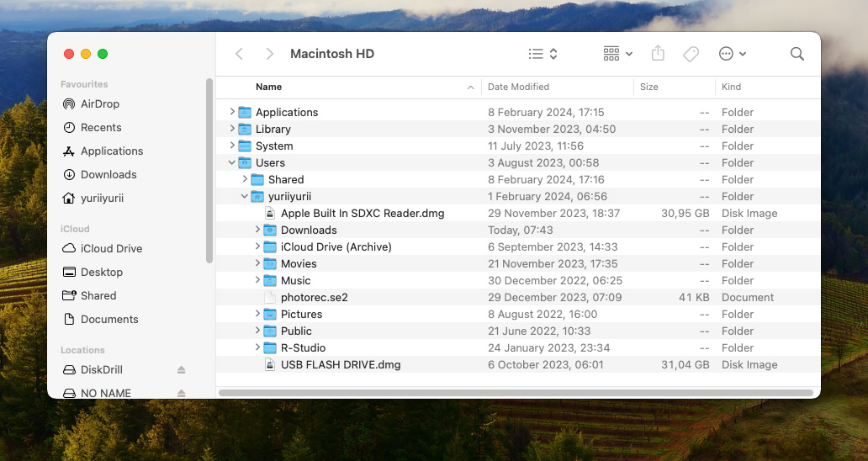
Task: Click the sidebar vertical scrollbar
Action: coord(209,171)
